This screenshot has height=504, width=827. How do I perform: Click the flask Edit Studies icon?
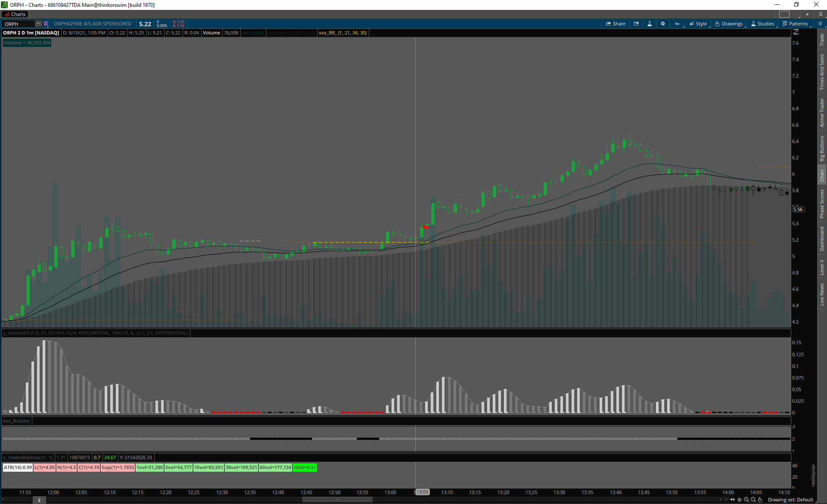[x=650, y=24]
